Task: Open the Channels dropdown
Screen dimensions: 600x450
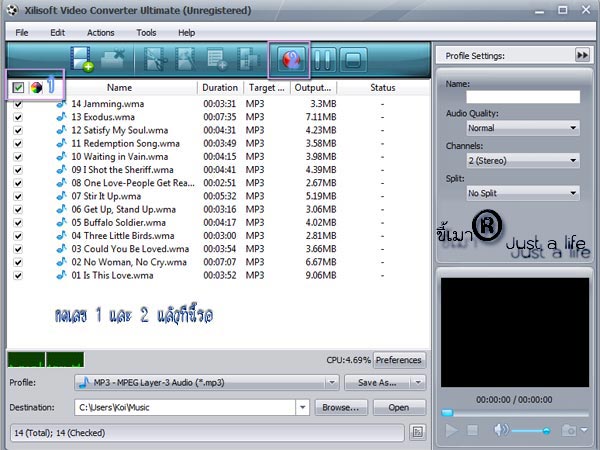Action: click(x=523, y=160)
